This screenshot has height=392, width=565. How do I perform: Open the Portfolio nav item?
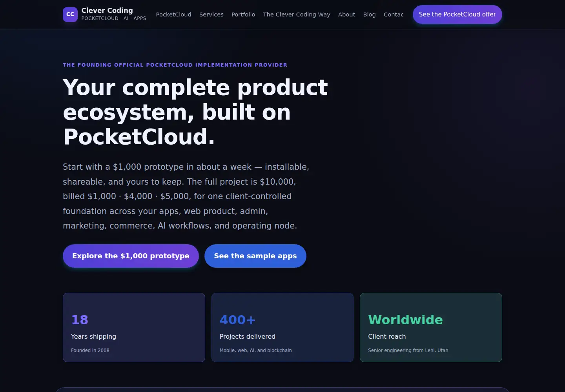(x=243, y=15)
